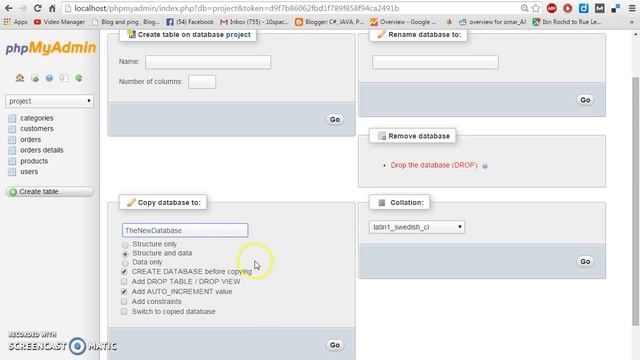Enable Add DROP TABLE / DROP VIEW
The width and height of the screenshot is (640, 360).
tap(124, 282)
